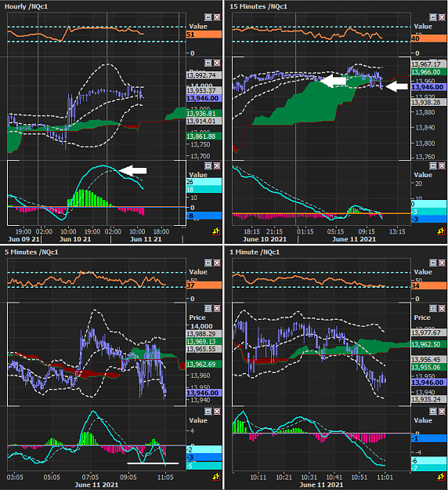Maximize the MACD pane in Hourly chart
448x490 pixels.
point(208,165)
